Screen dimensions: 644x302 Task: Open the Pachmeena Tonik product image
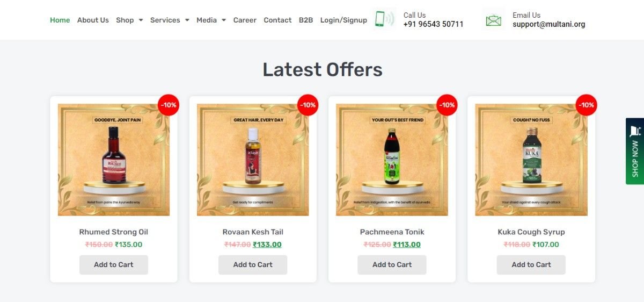pos(392,160)
